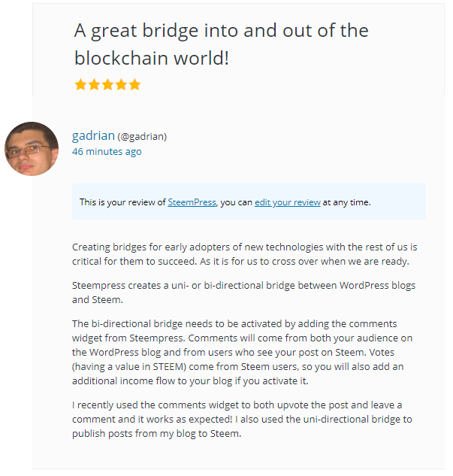
Task: Open gadrian's profile avatar photo
Action: [32, 148]
